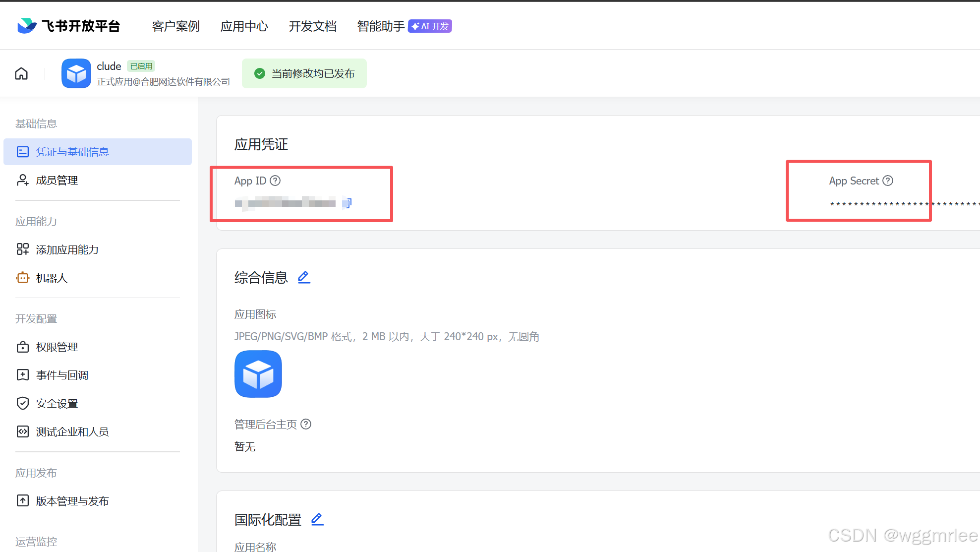Click the clude app cube icon
The image size is (980, 552).
pos(76,74)
